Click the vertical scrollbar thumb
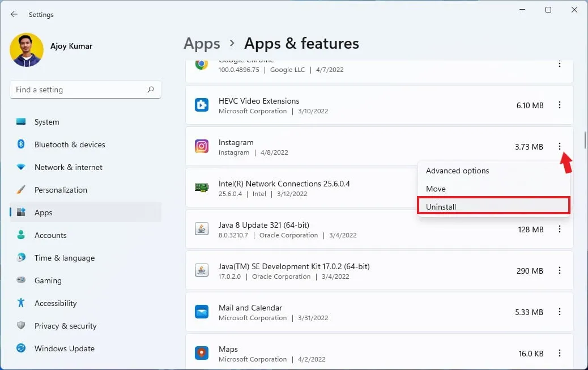Screen dimensions: 588x370 tap(585, 139)
